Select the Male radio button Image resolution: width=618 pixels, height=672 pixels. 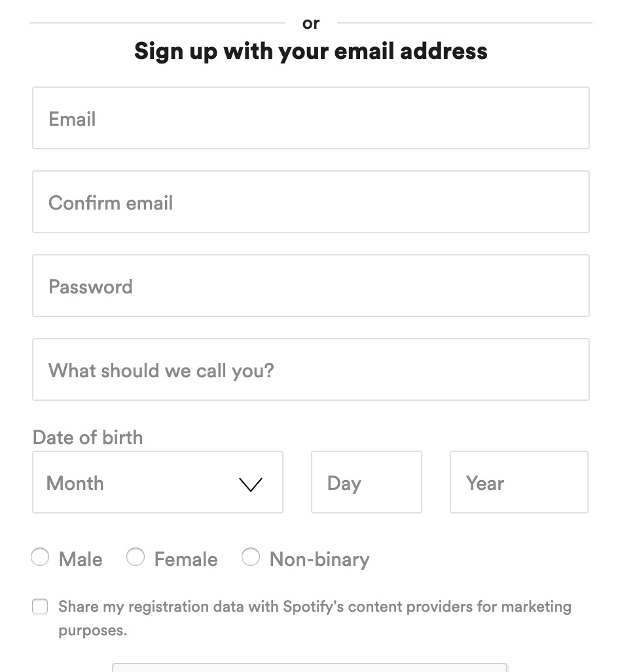tap(40, 556)
